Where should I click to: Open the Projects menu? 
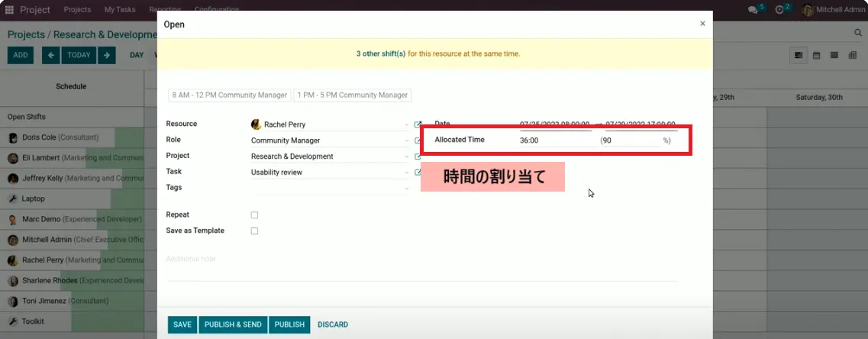pyautogui.click(x=78, y=9)
